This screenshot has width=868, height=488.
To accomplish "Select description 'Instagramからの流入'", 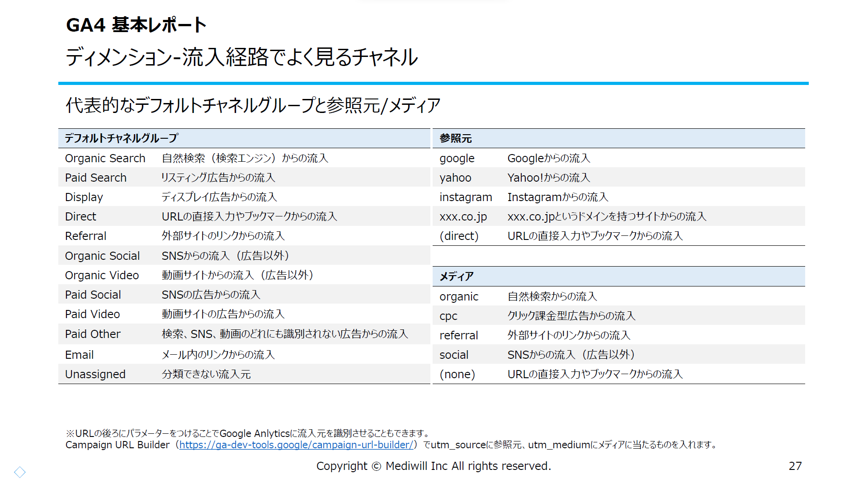I will [558, 197].
